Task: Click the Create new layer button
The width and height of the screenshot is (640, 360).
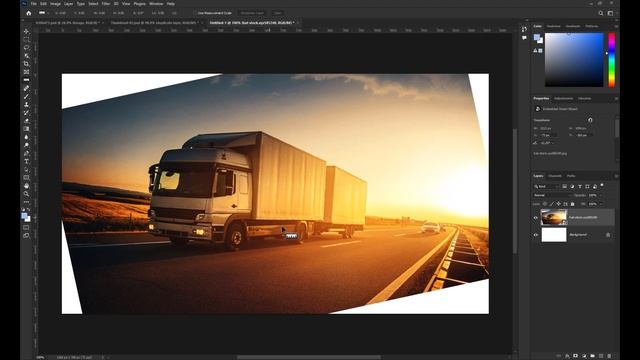Action: pos(601,356)
